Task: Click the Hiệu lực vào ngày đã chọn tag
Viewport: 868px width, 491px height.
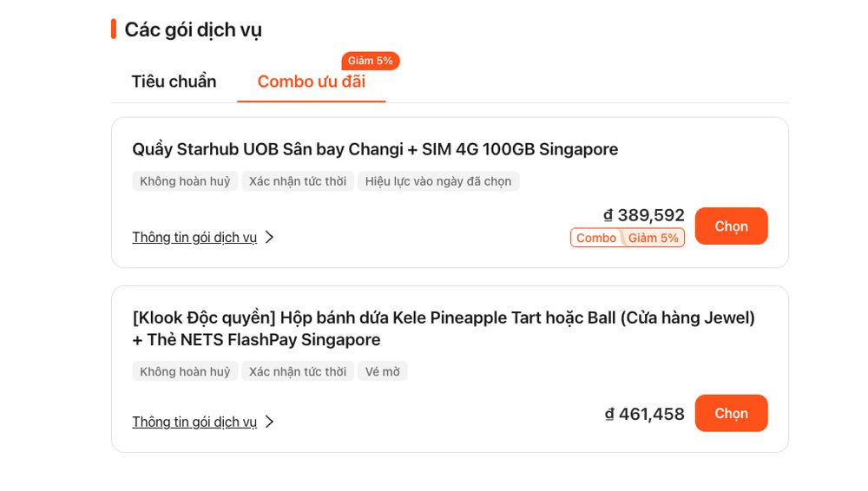Action: (438, 181)
